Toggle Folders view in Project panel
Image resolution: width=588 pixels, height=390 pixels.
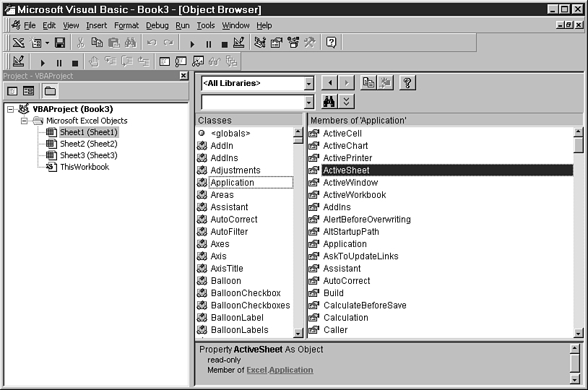pos(50,91)
